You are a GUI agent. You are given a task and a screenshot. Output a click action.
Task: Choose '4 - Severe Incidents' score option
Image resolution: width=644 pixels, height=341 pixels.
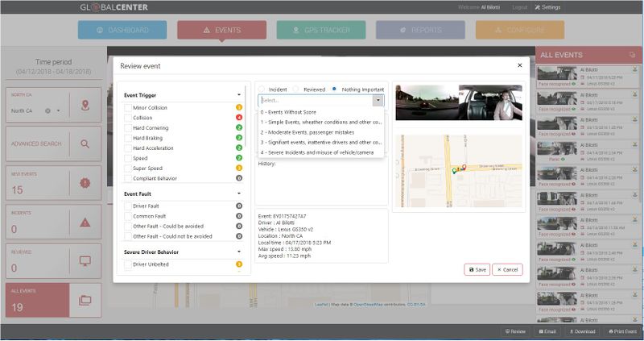(320, 152)
